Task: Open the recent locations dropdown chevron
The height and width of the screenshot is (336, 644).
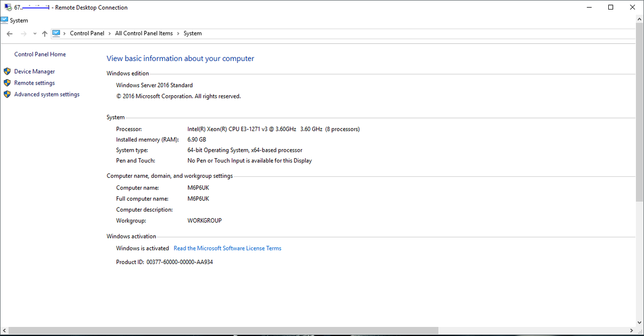Action: (35, 34)
